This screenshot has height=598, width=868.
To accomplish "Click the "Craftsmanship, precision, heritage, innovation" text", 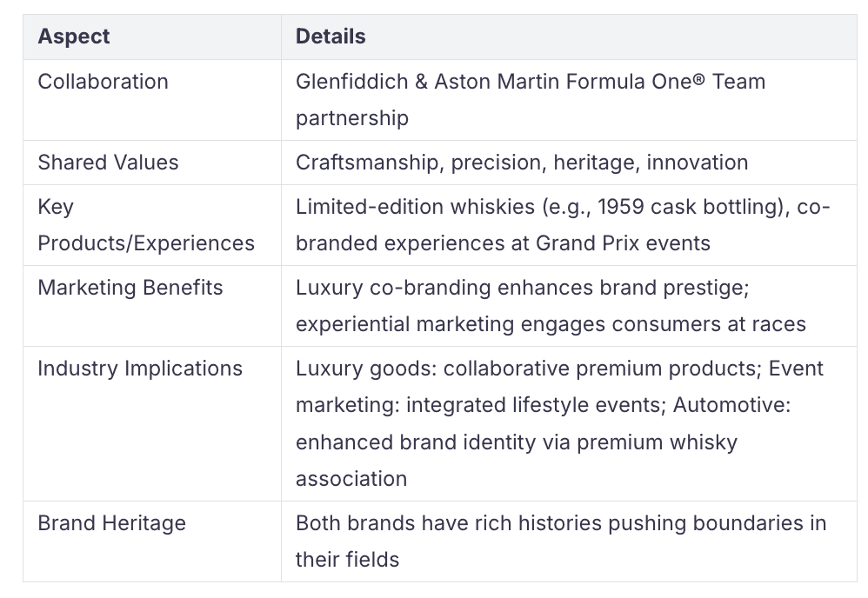I will (521, 163).
